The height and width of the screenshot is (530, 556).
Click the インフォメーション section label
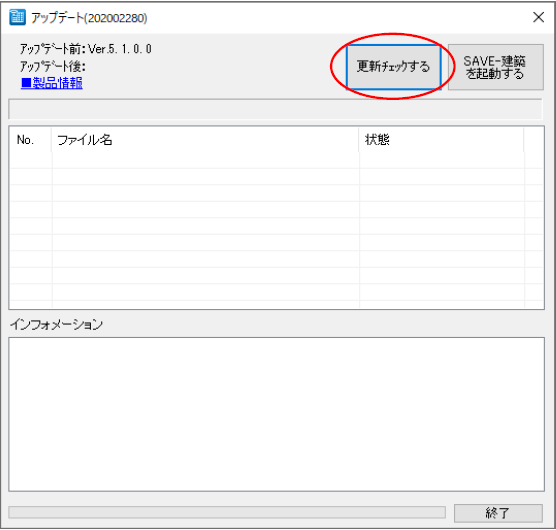(56, 324)
